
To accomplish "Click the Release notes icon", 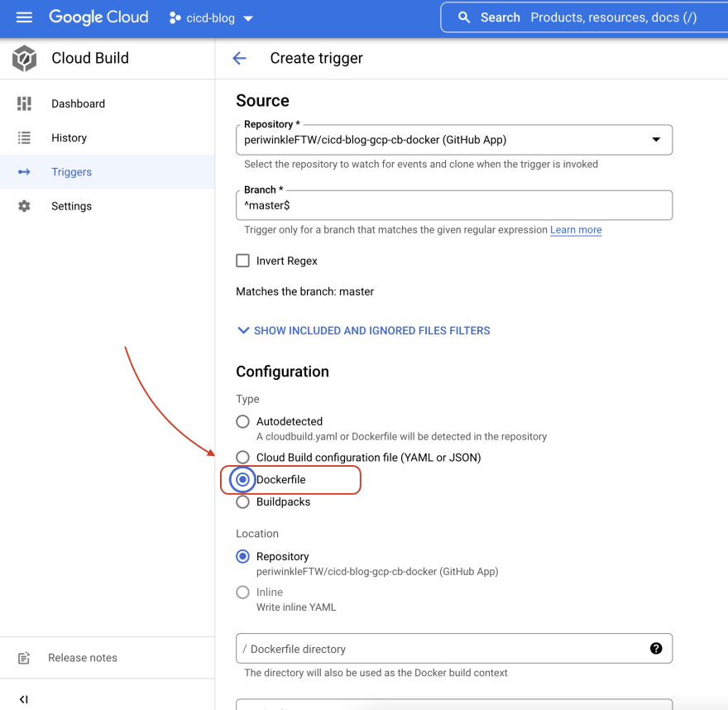I will click(x=24, y=658).
